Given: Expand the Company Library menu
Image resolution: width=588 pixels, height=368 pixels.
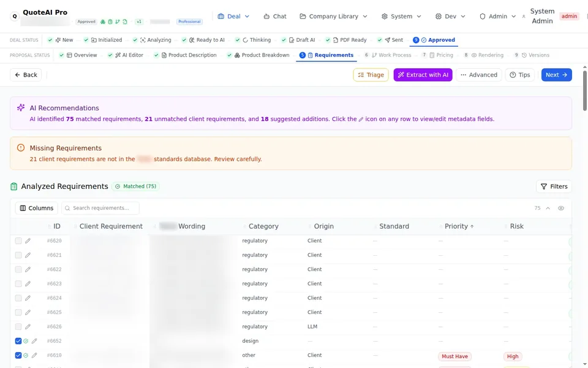Looking at the screenshot, I should click(333, 17).
